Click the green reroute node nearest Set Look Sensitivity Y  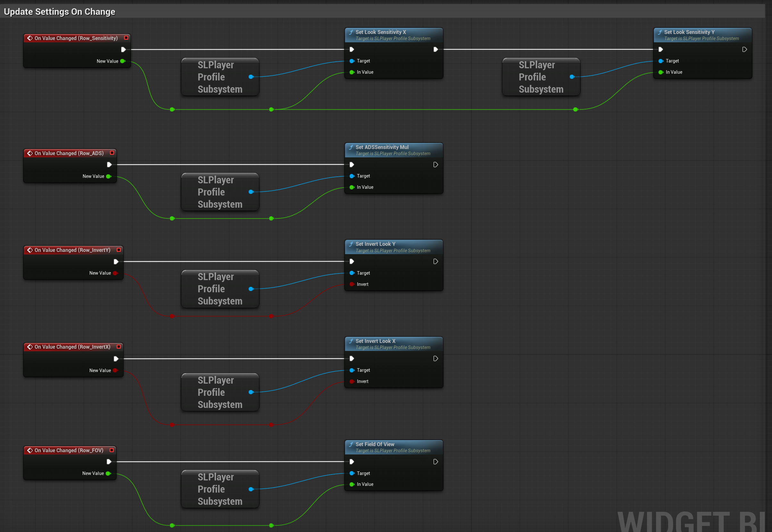(x=575, y=110)
